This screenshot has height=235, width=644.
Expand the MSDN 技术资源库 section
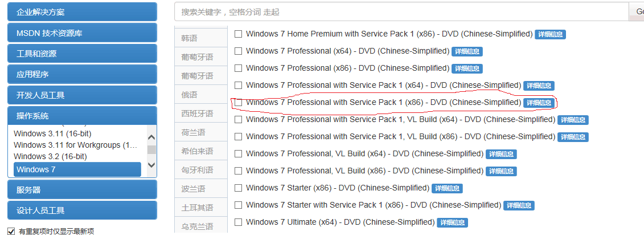pos(82,33)
